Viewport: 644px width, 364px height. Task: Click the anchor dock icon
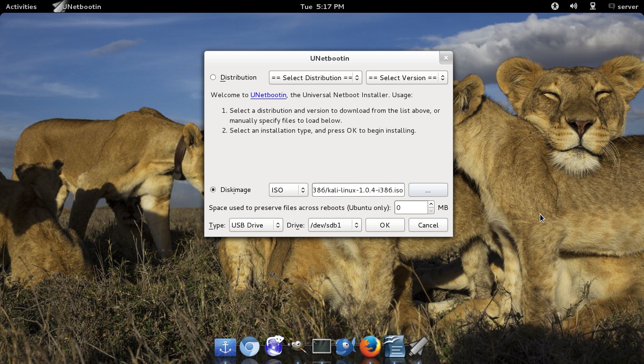(225, 347)
